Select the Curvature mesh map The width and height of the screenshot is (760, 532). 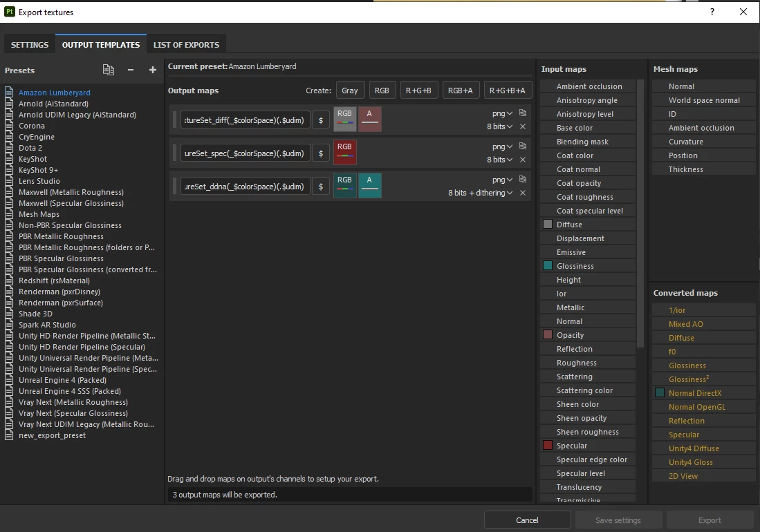pos(704,142)
